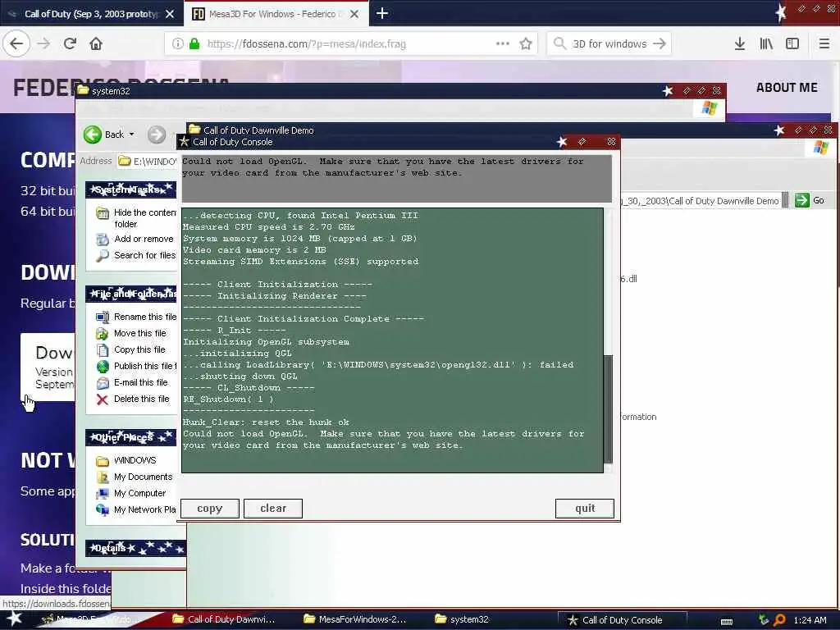Click Hide the contents of this folder
This screenshot has width=840, height=630.
[137, 218]
